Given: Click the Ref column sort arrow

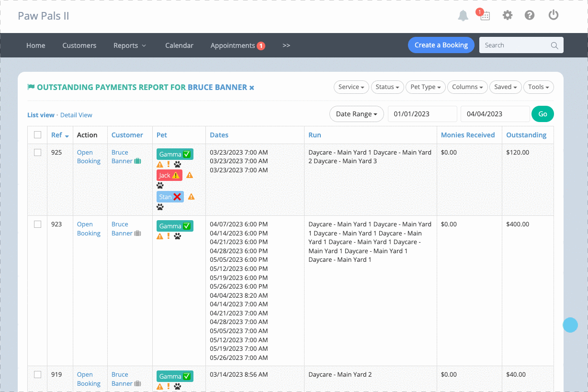Looking at the screenshot, I should pos(67,136).
